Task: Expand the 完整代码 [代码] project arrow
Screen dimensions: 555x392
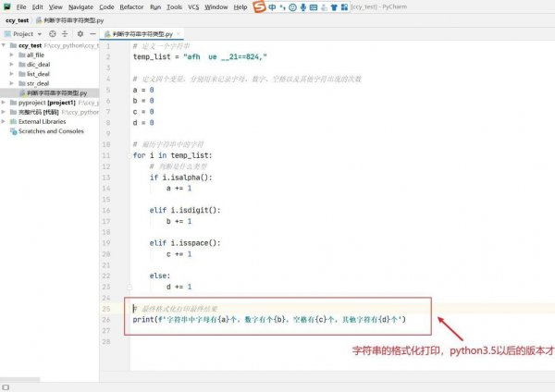Action: point(4,112)
